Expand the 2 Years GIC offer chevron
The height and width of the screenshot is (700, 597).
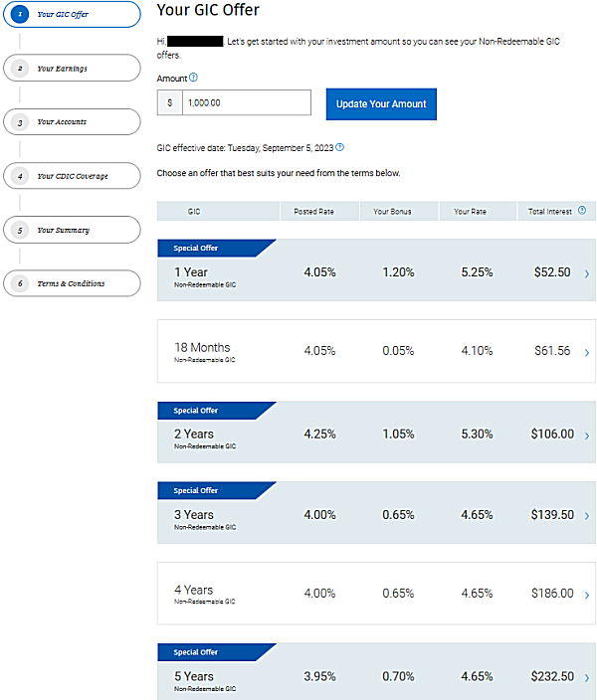[586, 436]
